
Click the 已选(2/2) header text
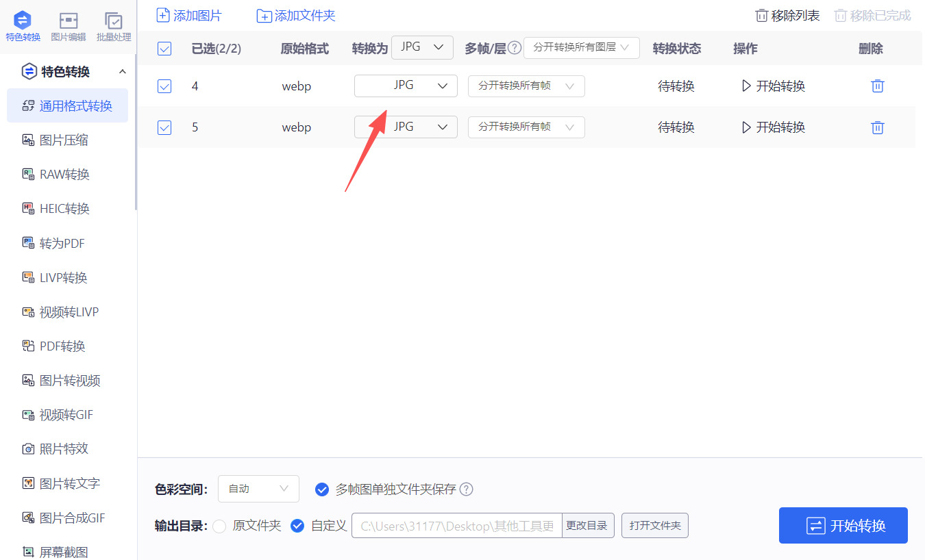point(217,49)
